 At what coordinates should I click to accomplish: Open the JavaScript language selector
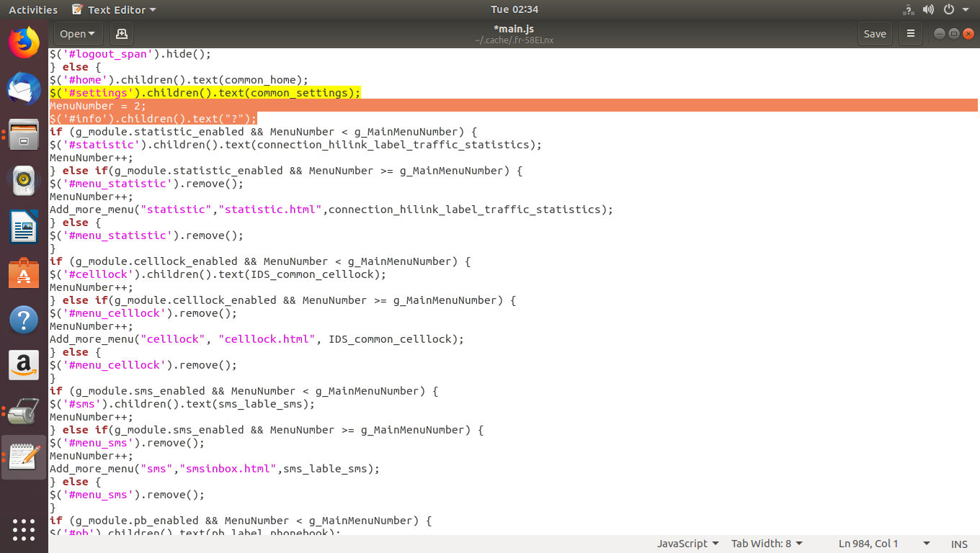[x=687, y=544]
